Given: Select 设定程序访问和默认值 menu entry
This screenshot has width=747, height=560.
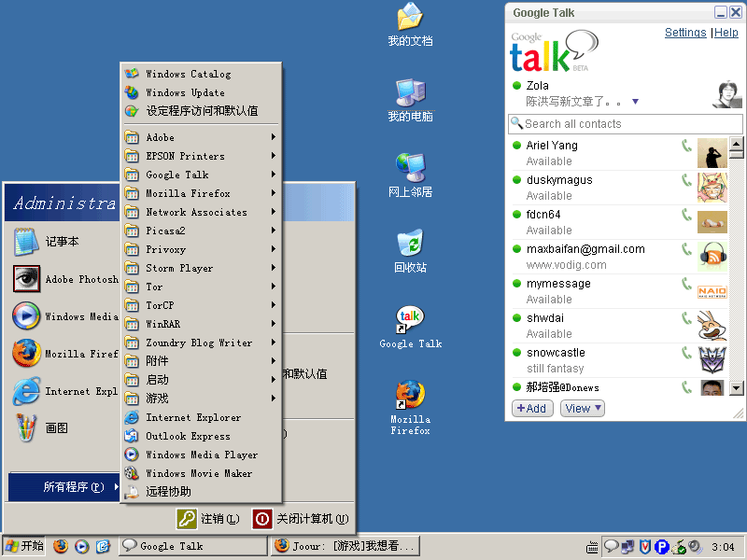Looking at the screenshot, I should click(200, 111).
